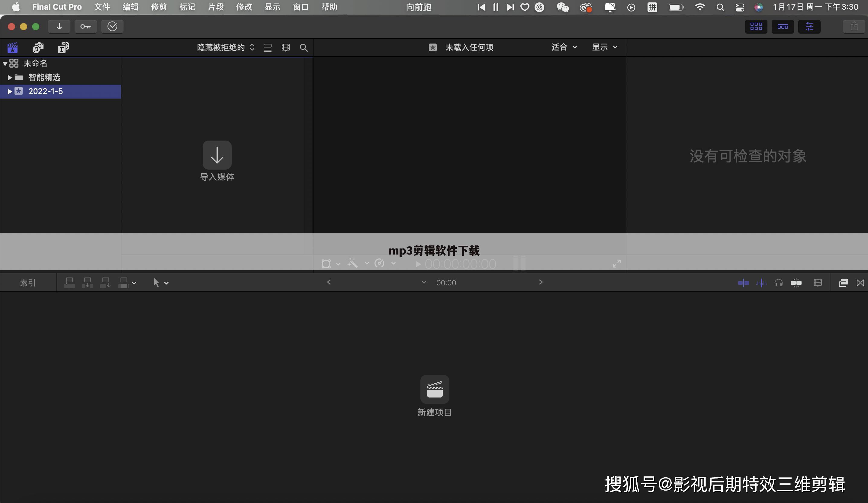Screen dimensions: 868x503
Task: Open the 隐藏被拒绝的 filter popup
Action: click(x=226, y=47)
